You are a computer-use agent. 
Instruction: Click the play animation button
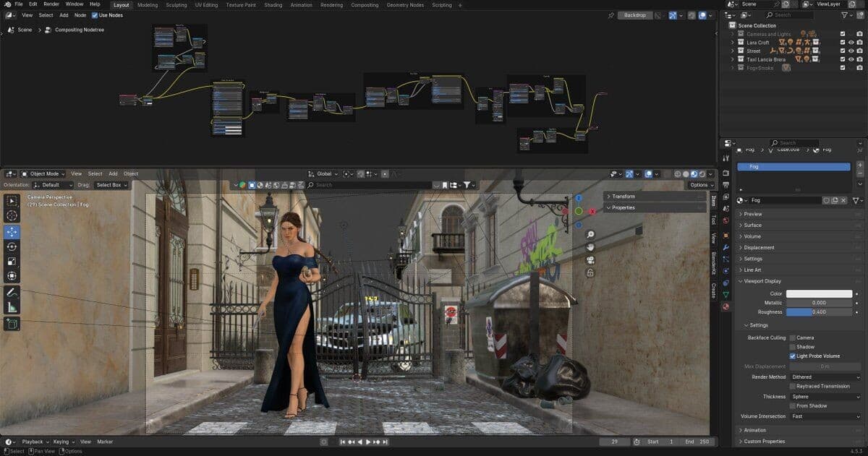(x=368, y=442)
